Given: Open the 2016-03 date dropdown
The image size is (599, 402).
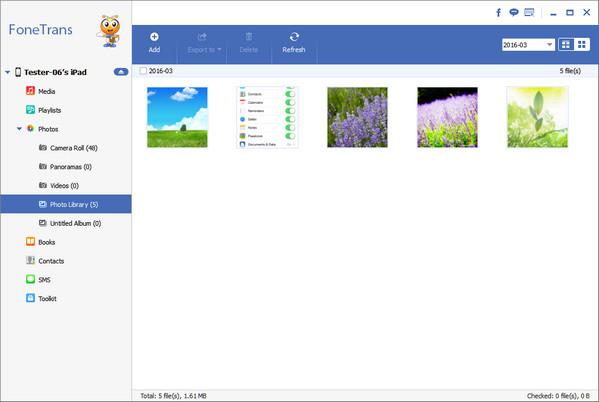Looking at the screenshot, I should point(528,45).
